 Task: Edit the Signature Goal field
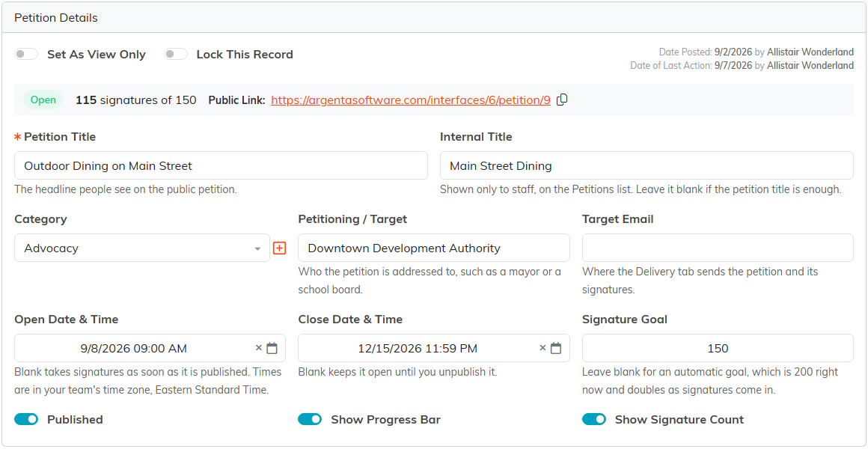(x=718, y=348)
